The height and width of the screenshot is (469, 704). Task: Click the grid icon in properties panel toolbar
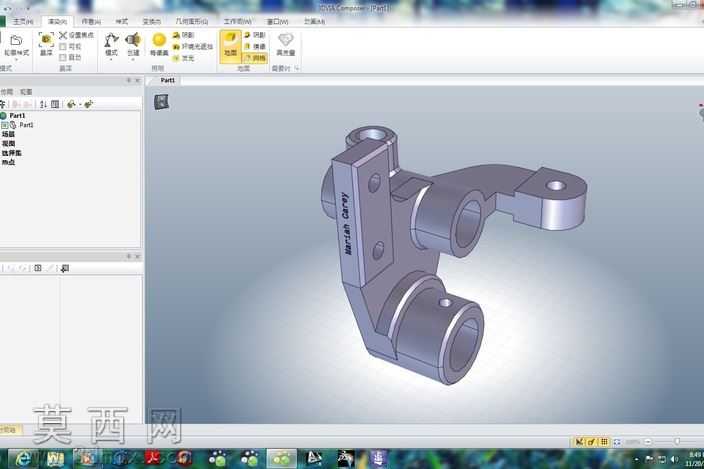tap(38, 268)
